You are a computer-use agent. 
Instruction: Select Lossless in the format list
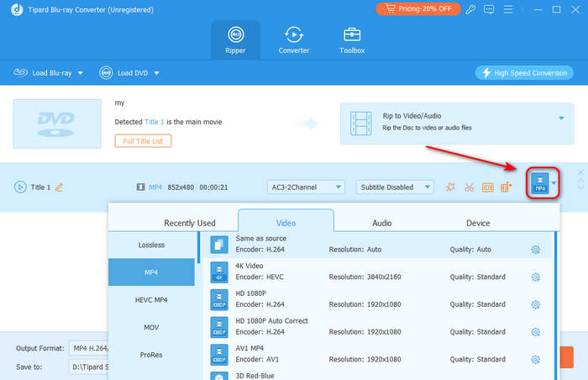[151, 245]
